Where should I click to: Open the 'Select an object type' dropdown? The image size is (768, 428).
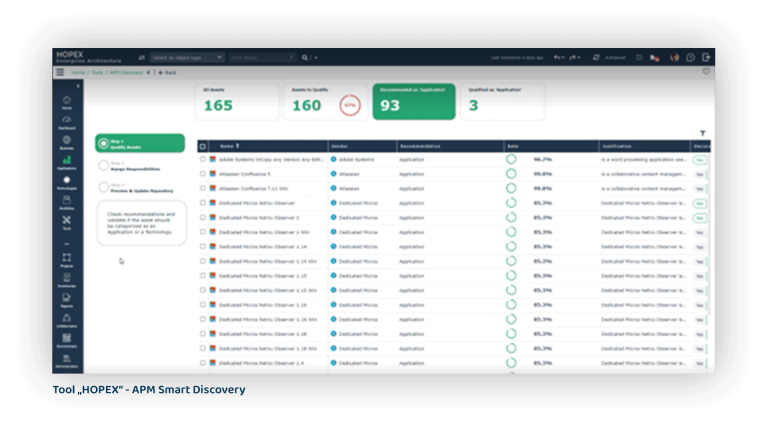pos(186,58)
